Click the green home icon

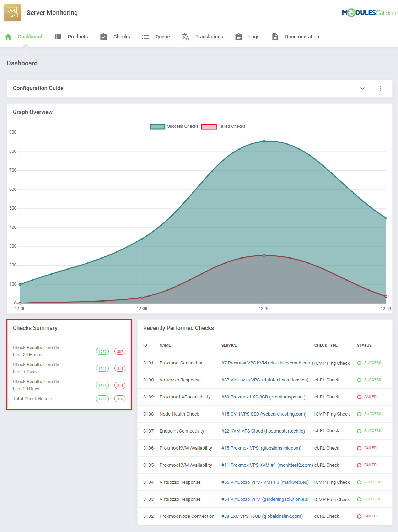(x=9, y=37)
